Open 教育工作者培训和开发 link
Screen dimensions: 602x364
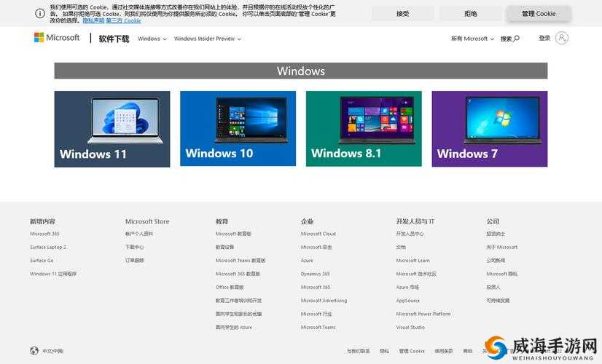(x=238, y=301)
